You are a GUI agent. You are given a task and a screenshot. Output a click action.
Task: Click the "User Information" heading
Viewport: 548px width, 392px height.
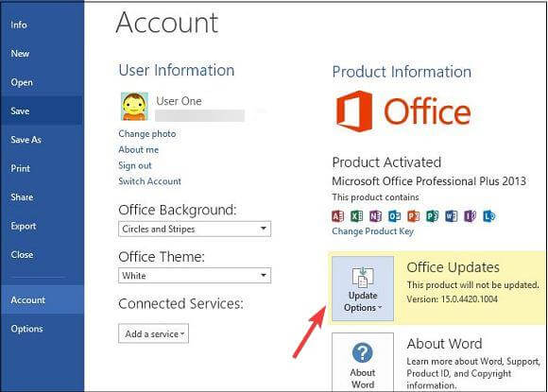coord(177,70)
